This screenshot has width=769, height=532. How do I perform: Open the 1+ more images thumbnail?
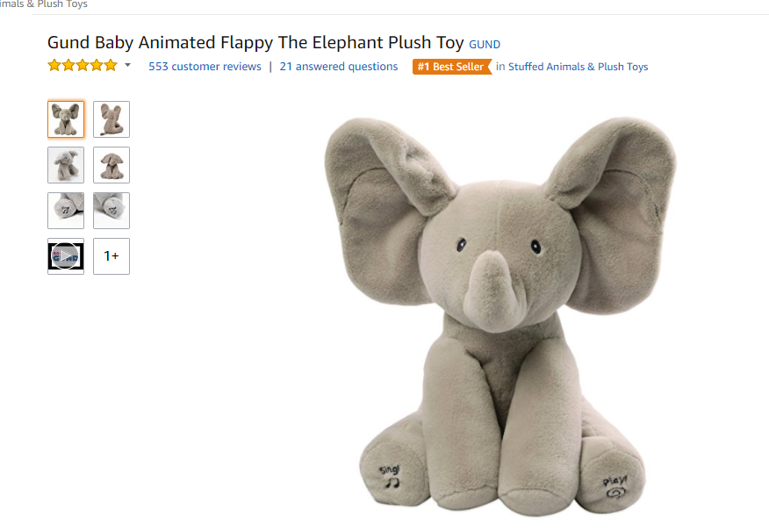pos(111,256)
